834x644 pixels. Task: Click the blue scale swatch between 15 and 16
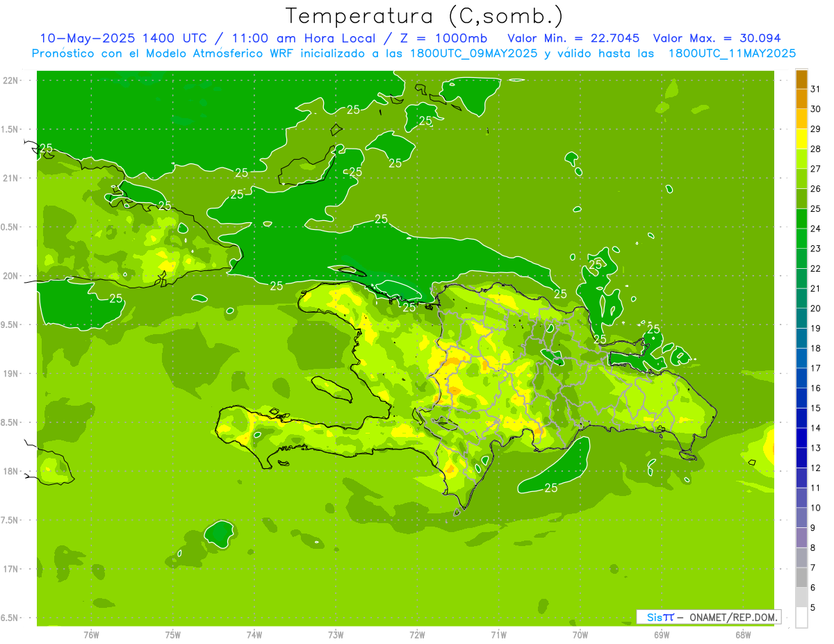pyautogui.click(x=801, y=398)
